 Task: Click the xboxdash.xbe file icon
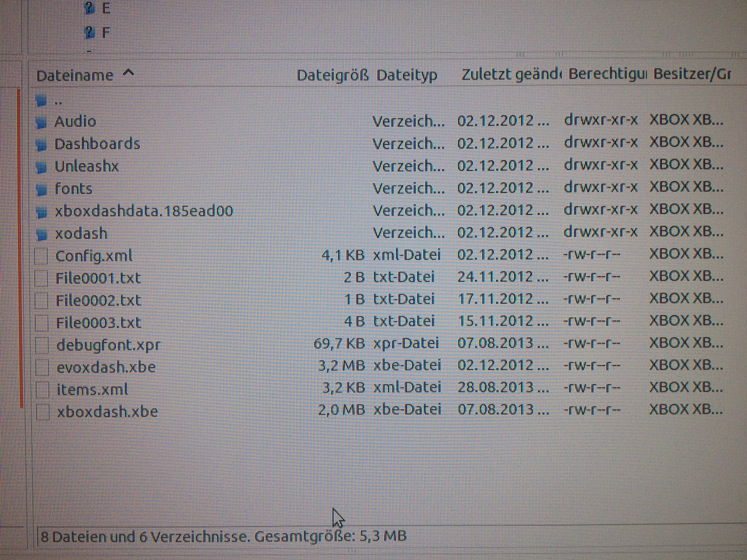(43, 412)
